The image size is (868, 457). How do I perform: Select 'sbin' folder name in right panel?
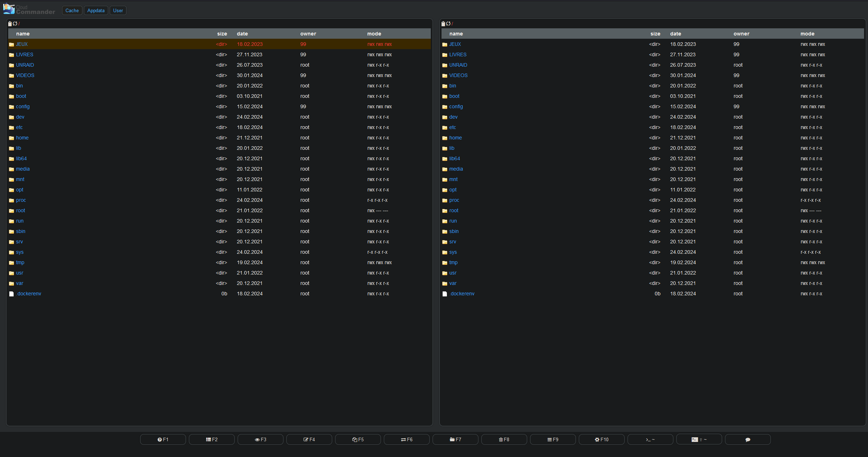pyautogui.click(x=454, y=231)
